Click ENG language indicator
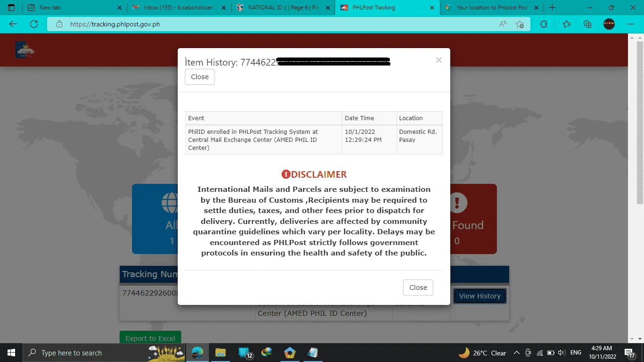Image resolution: width=644 pixels, height=362 pixels. point(576,353)
